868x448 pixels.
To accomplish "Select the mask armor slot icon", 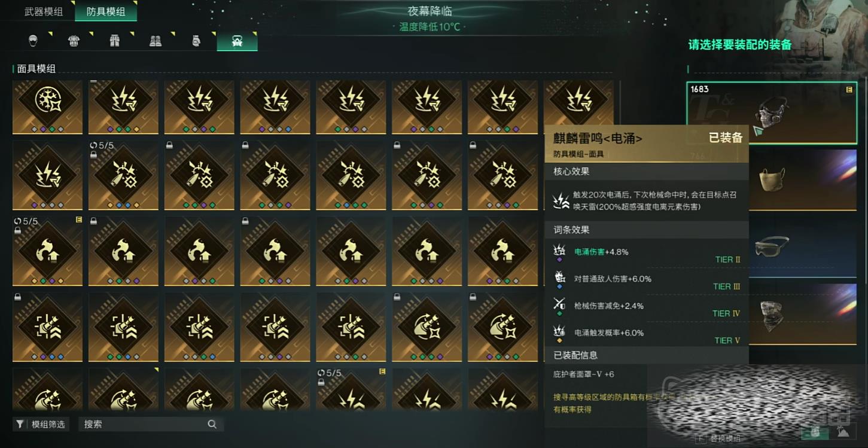I will 237,41.
